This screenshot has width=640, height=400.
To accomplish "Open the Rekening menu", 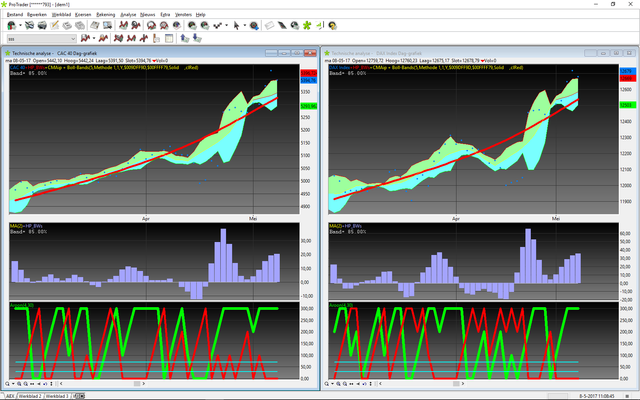I will point(106,14).
